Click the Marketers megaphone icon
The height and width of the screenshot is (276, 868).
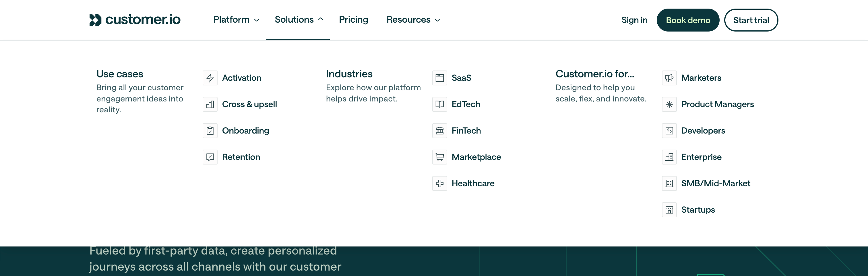click(669, 78)
